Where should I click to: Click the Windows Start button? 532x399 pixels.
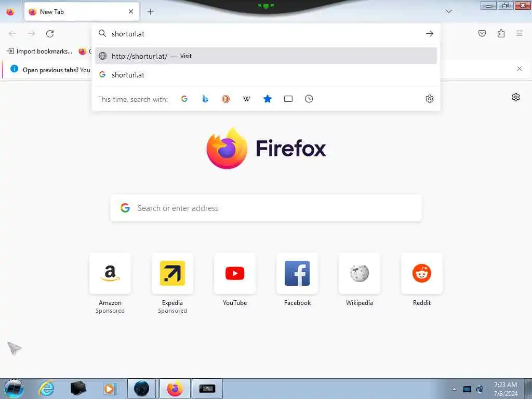[x=14, y=389]
